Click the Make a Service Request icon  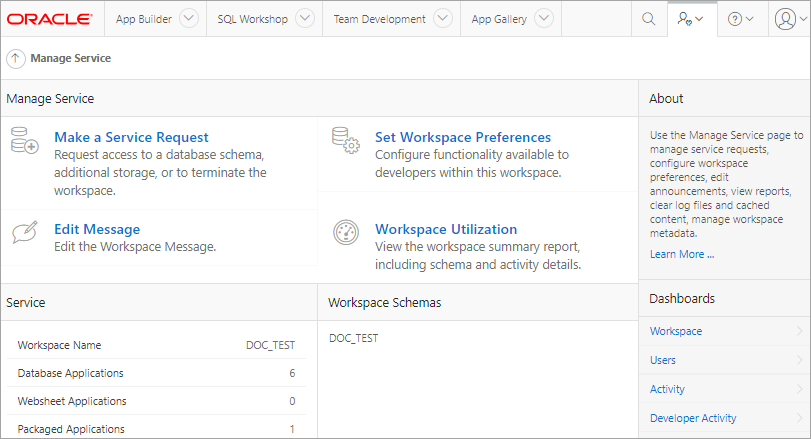tap(24, 142)
